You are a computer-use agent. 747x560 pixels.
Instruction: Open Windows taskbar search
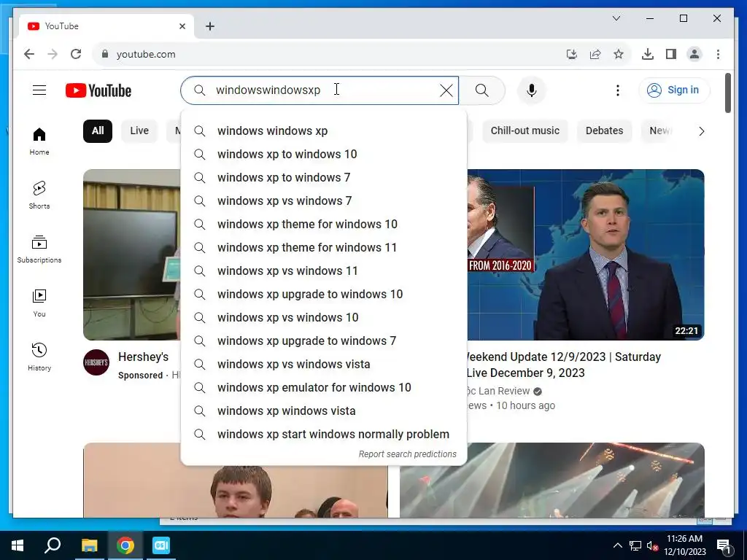coord(53,545)
